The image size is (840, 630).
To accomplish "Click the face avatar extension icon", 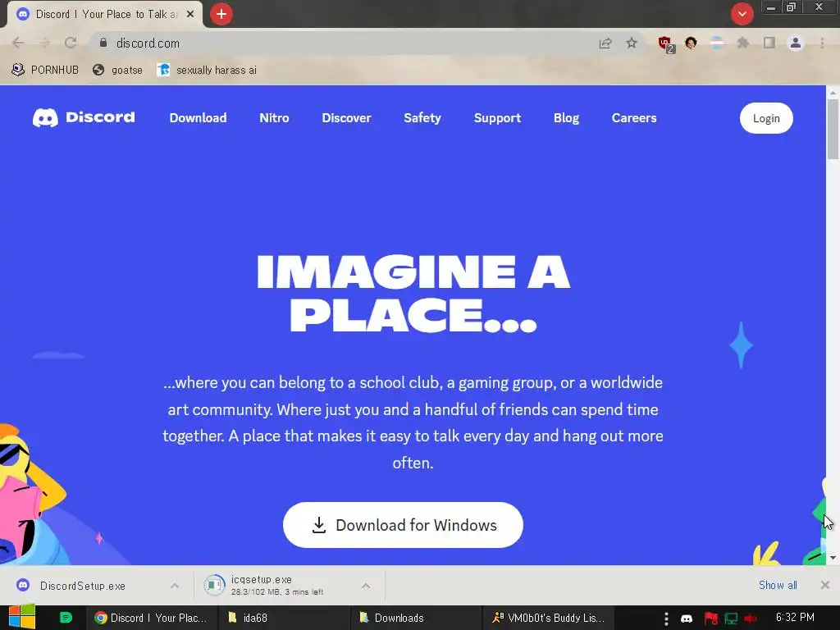I will coord(691,43).
